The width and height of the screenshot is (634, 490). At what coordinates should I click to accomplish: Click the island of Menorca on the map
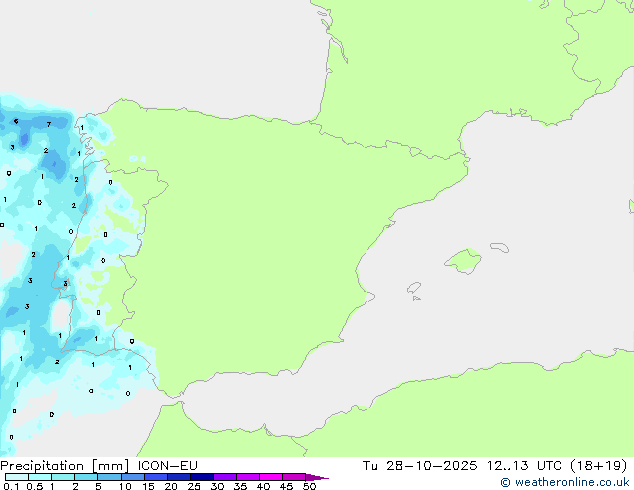pos(500,247)
